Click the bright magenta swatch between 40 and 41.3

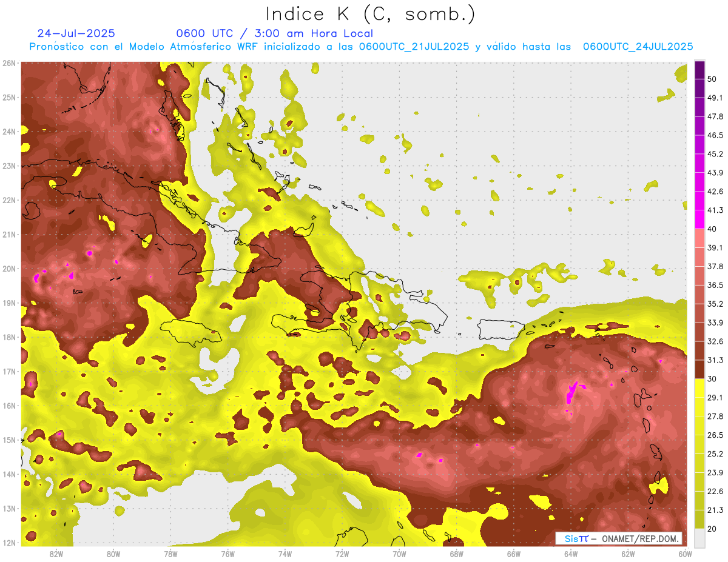tap(699, 219)
